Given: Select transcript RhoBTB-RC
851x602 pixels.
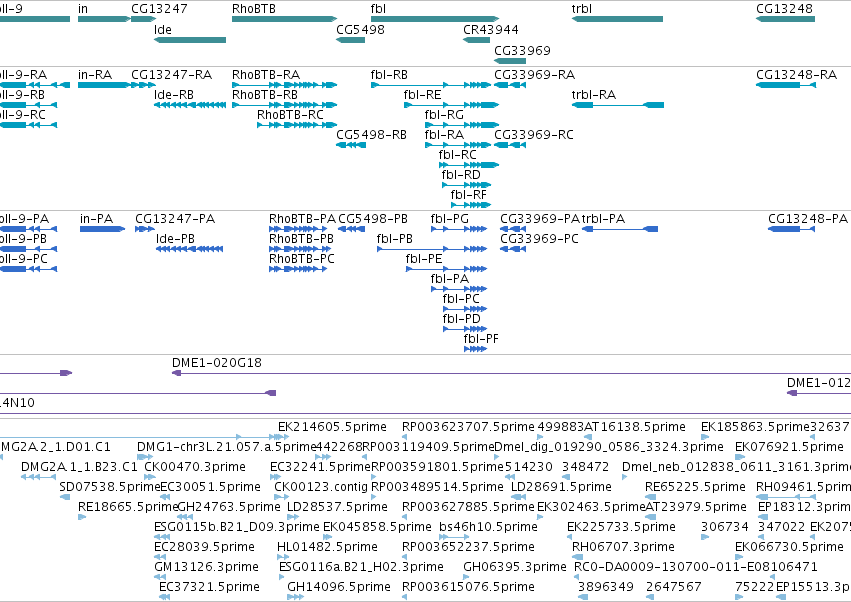Looking at the screenshot, I should pyautogui.click(x=297, y=125).
